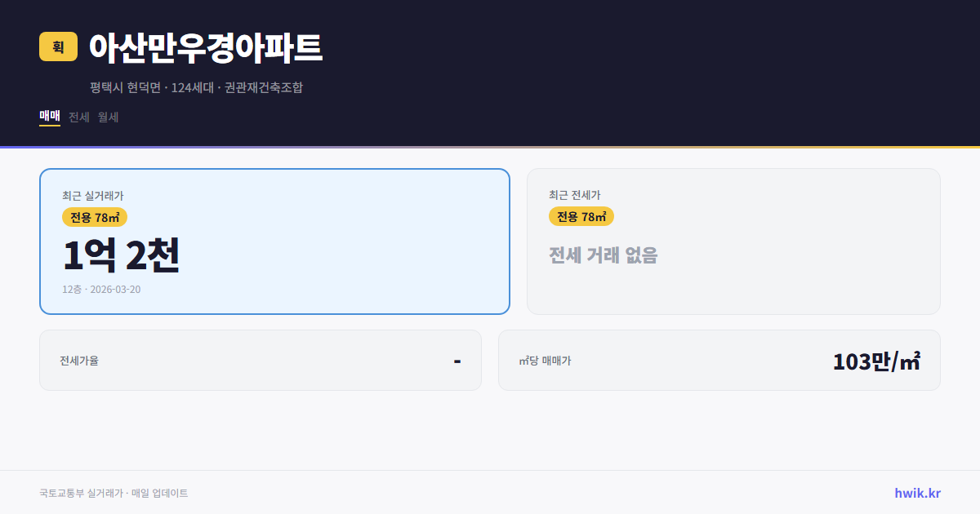Viewport: 980px width, 514px height.
Task: Select the 전세가율 panel
Action: [x=261, y=360]
